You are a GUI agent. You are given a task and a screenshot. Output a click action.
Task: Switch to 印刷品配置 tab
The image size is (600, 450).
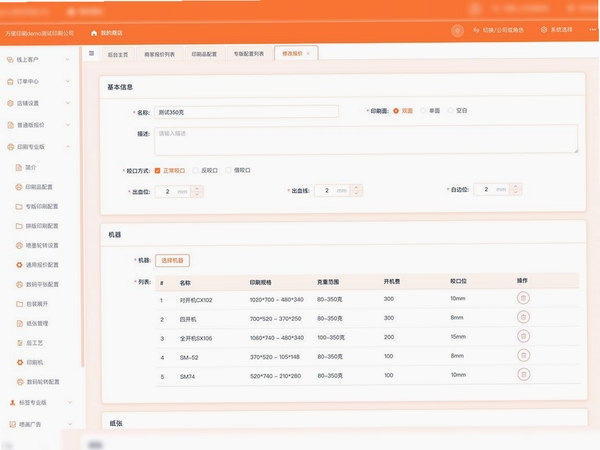click(204, 54)
